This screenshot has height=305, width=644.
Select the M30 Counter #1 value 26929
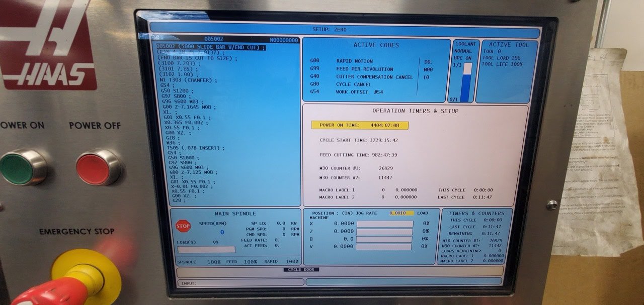[x=385, y=169]
